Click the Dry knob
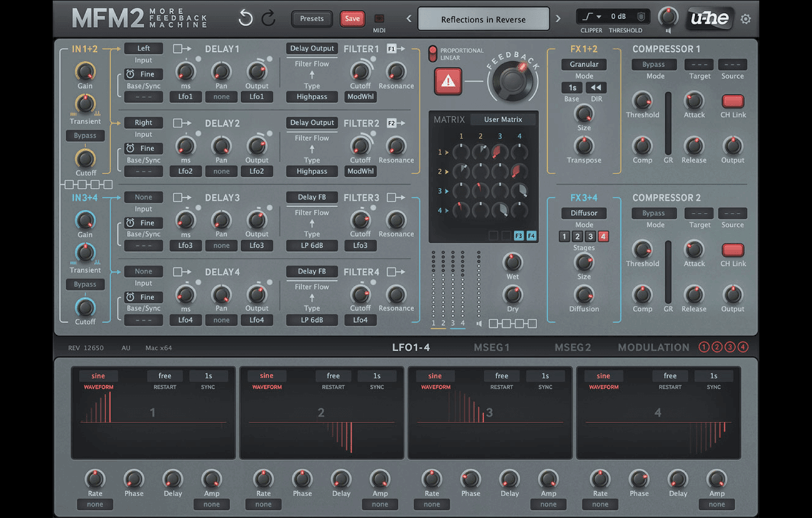The image size is (812, 518). [x=512, y=294]
